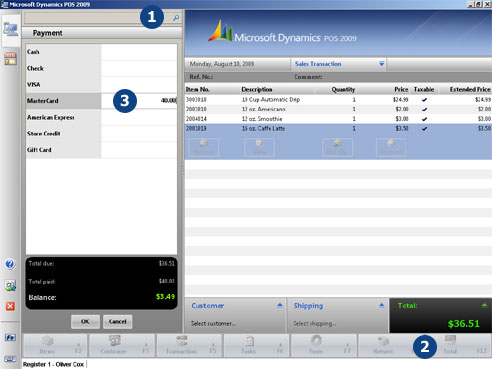The image size is (492, 369).
Task: Open the on-screen keyboard icon
Action: click(x=10, y=359)
